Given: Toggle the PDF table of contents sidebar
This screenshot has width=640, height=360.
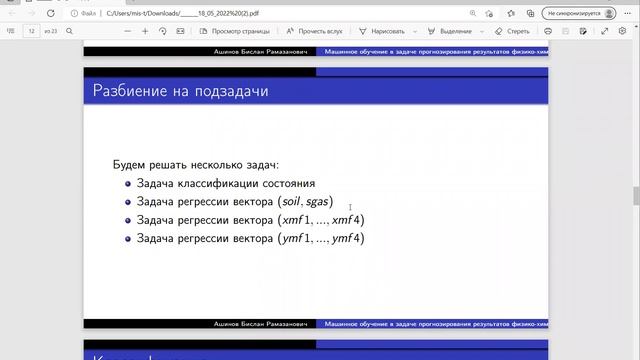Looking at the screenshot, I should (11, 31).
